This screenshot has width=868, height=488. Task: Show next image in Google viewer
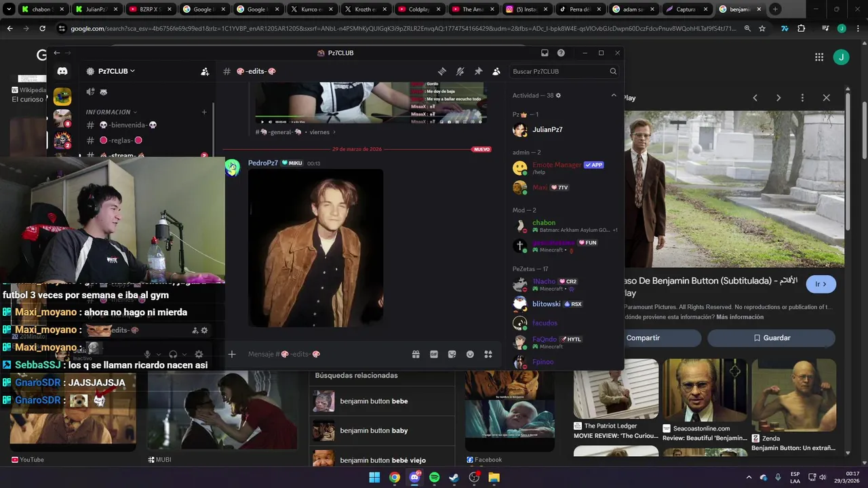point(778,98)
